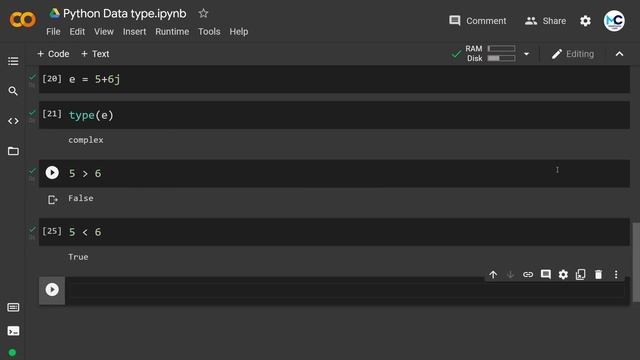Open more cell actions menu
The width and height of the screenshot is (640, 360).
[616, 275]
